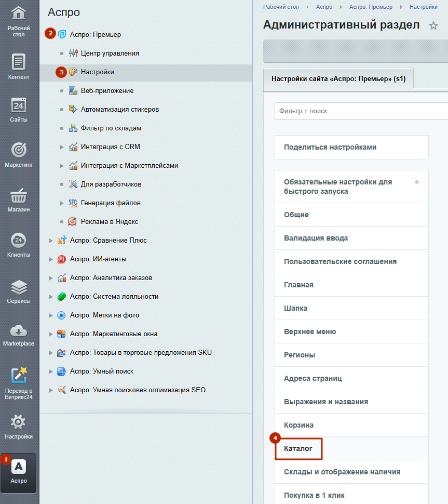
Task: Click the Переход в Битрикс24 icon
Action: point(19,376)
